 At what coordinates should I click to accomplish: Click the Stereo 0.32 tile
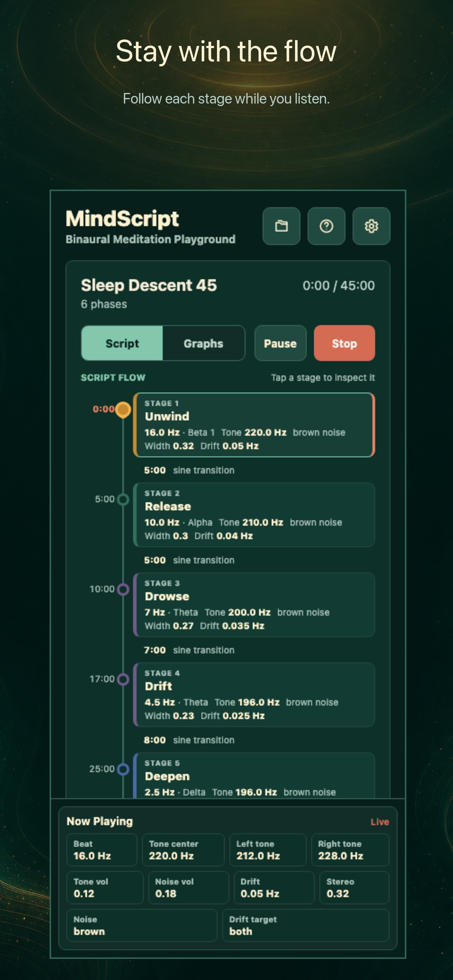355,887
